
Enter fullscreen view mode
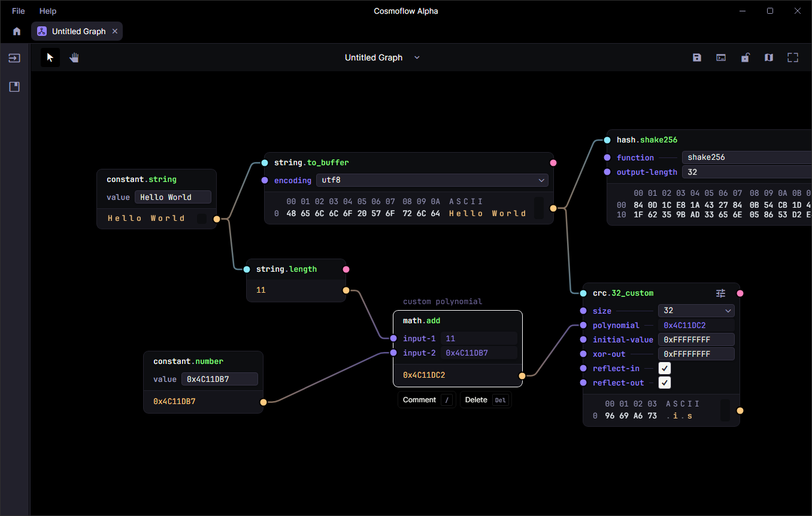click(793, 57)
